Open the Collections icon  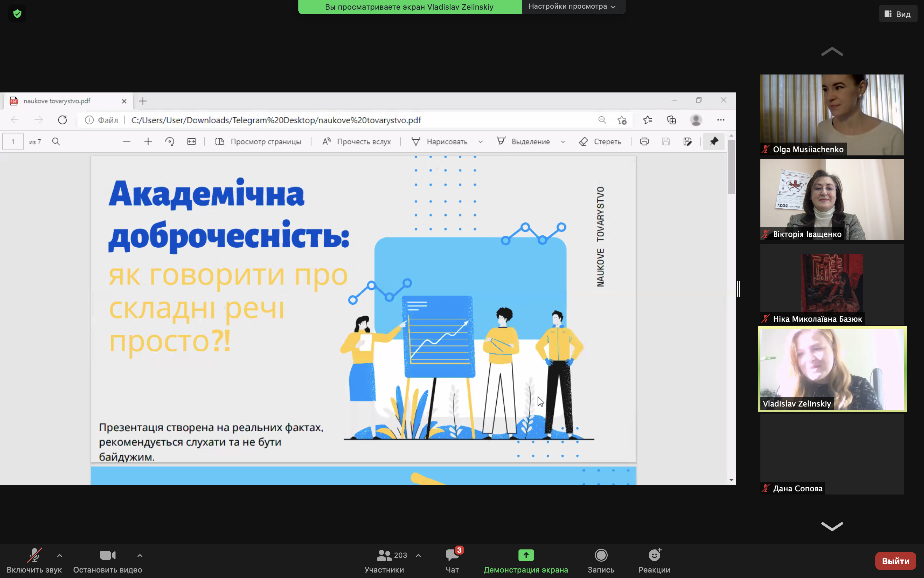tap(671, 120)
